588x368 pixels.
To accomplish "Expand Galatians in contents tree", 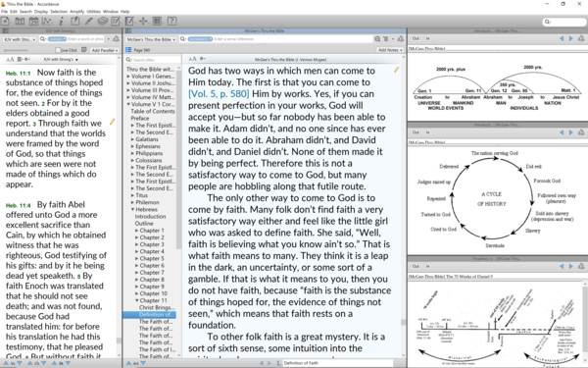I will 132,139.
